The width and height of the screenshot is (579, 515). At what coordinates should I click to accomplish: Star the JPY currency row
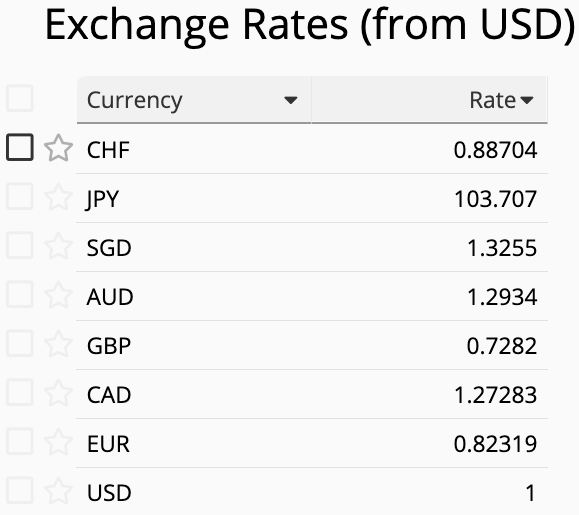click(58, 197)
